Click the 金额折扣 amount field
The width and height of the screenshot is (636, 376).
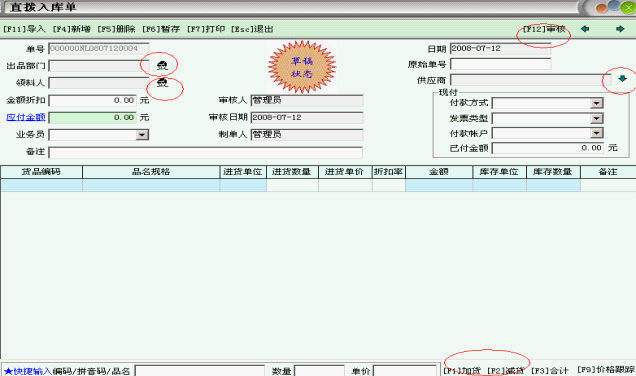(92, 100)
